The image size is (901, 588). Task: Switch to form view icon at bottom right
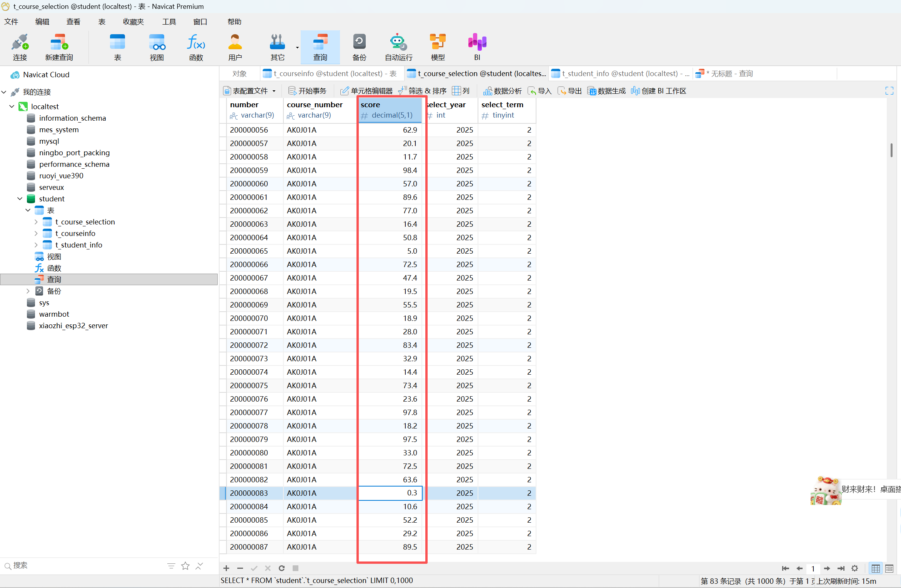click(x=889, y=568)
